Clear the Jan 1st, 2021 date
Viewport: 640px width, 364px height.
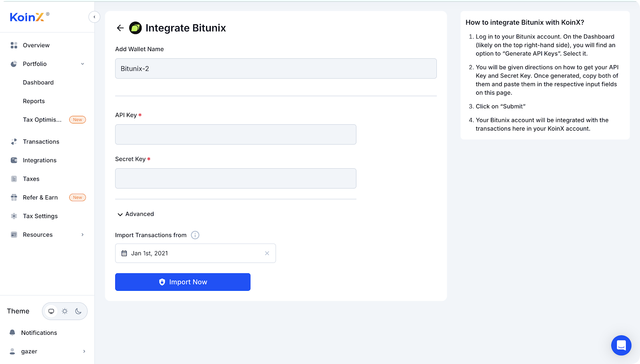click(267, 253)
